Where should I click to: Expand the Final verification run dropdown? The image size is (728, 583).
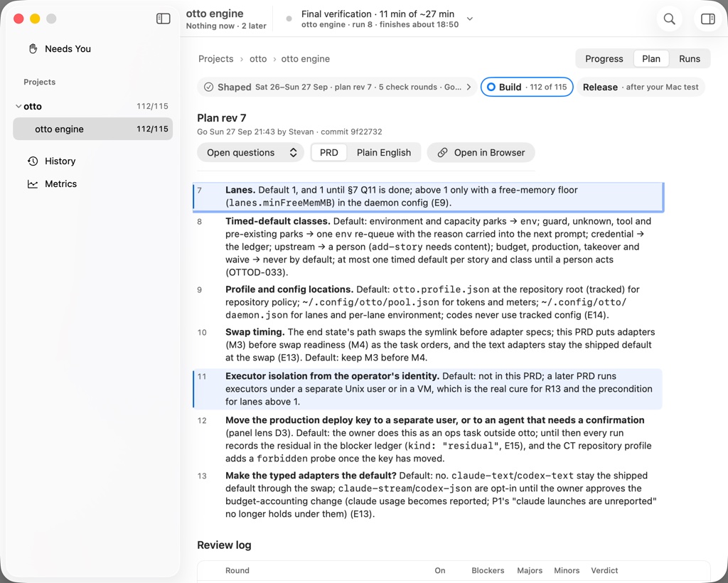[x=470, y=19]
